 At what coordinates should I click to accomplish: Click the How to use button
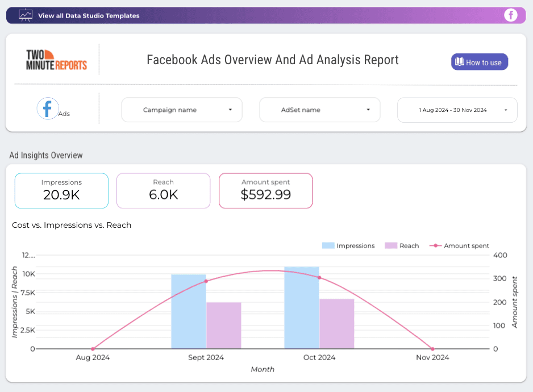479,61
